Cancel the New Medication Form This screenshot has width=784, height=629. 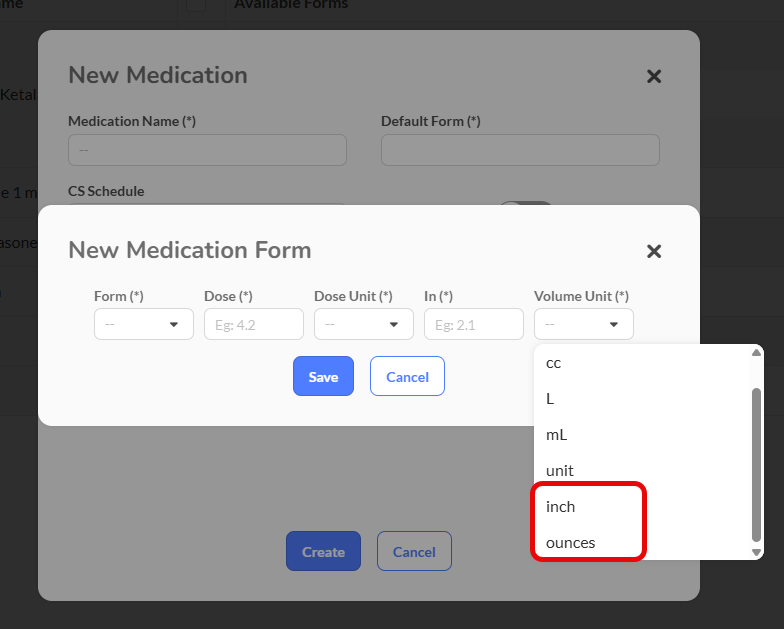(407, 376)
